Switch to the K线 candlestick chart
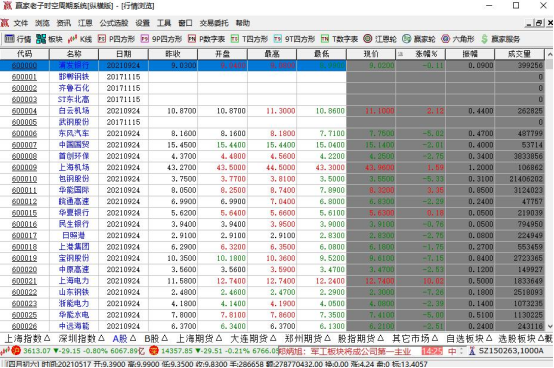554x368 pixels. [80, 39]
